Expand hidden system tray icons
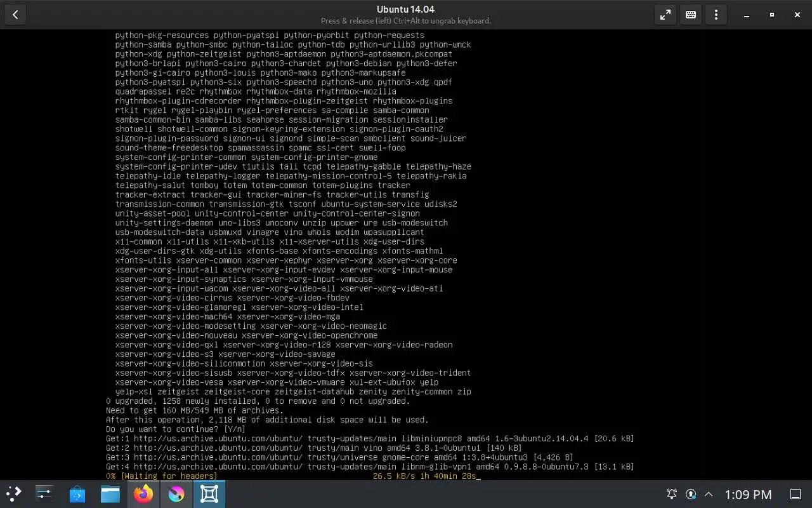The image size is (812, 508). click(x=709, y=494)
